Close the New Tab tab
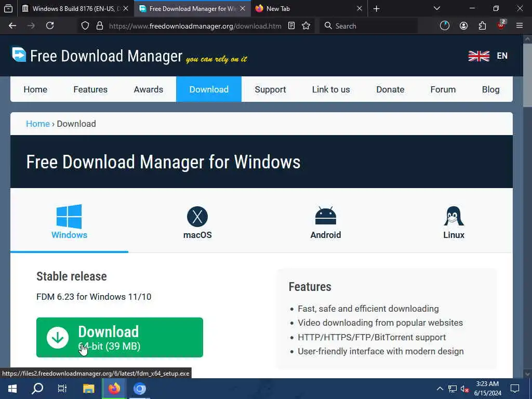Image resolution: width=532 pixels, height=399 pixels. pos(360,8)
